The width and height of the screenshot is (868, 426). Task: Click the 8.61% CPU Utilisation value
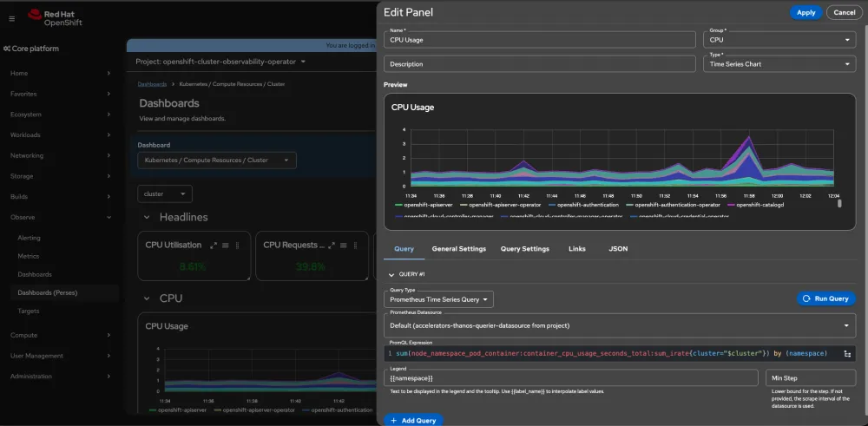[x=193, y=266]
